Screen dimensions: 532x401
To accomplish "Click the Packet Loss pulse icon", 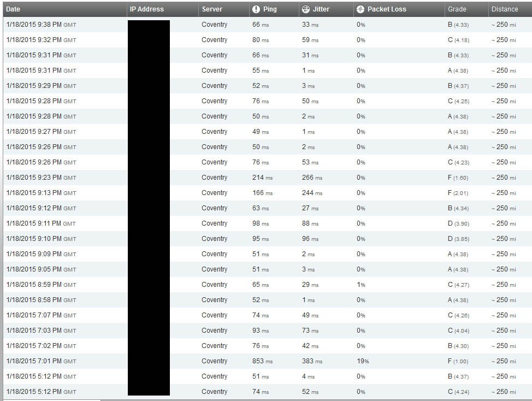I will coord(360,9).
